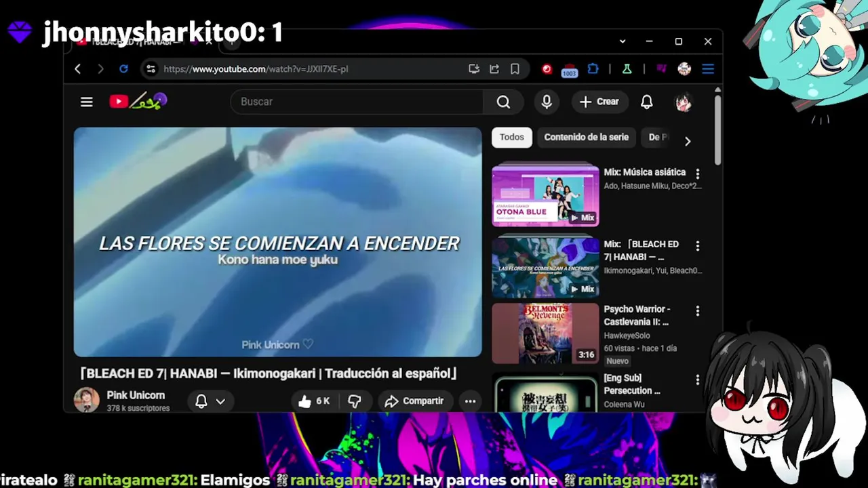The width and height of the screenshot is (868, 488).
Task: Open the blue puzzle extensions icon
Action: (x=593, y=69)
